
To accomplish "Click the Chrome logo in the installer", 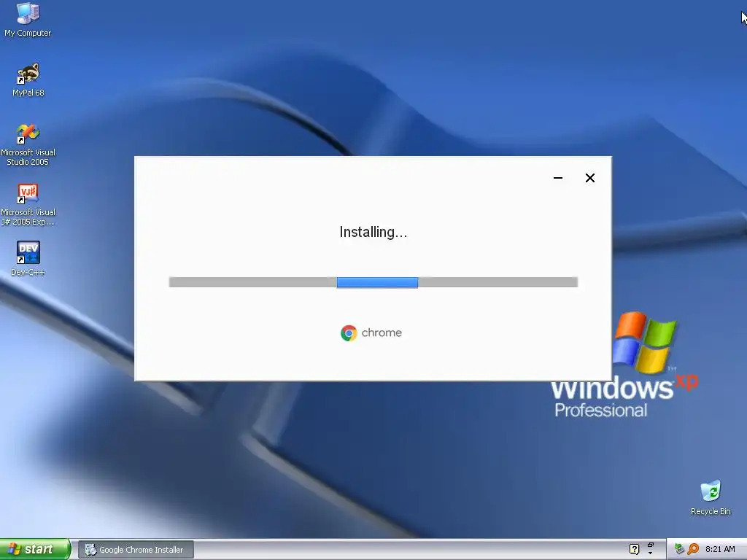I will click(349, 332).
